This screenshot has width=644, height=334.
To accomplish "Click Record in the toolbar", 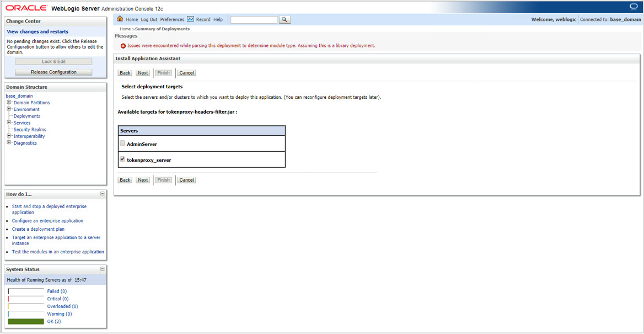I will tap(203, 19).
